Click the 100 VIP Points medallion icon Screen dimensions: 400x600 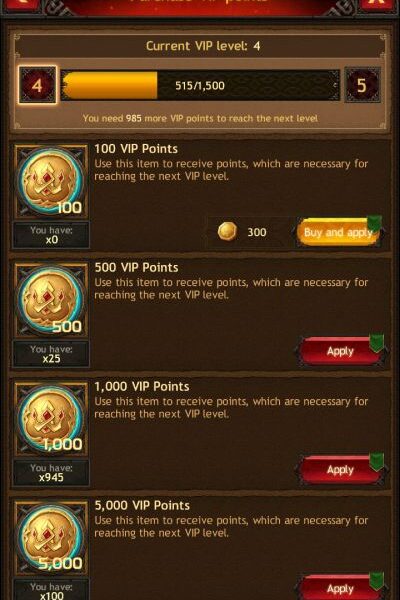(51, 181)
